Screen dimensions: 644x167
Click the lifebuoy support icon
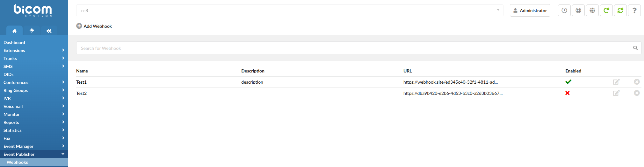578,11
